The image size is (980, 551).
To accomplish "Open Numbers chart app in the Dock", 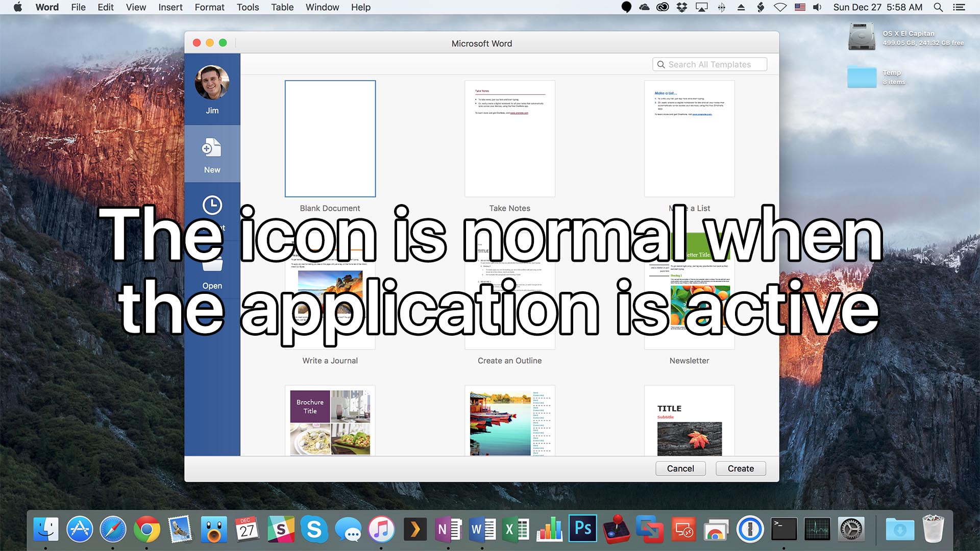I will tap(549, 529).
